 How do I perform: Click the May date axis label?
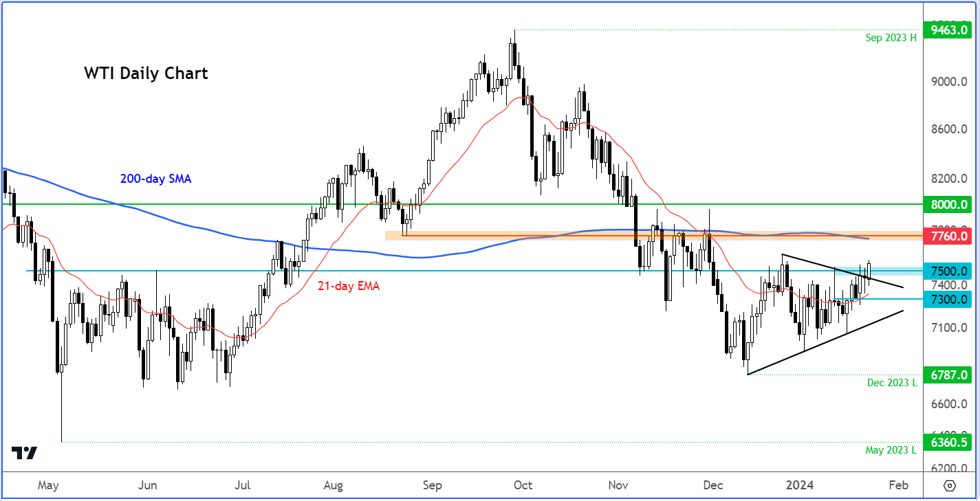pyautogui.click(x=48, y=485)
